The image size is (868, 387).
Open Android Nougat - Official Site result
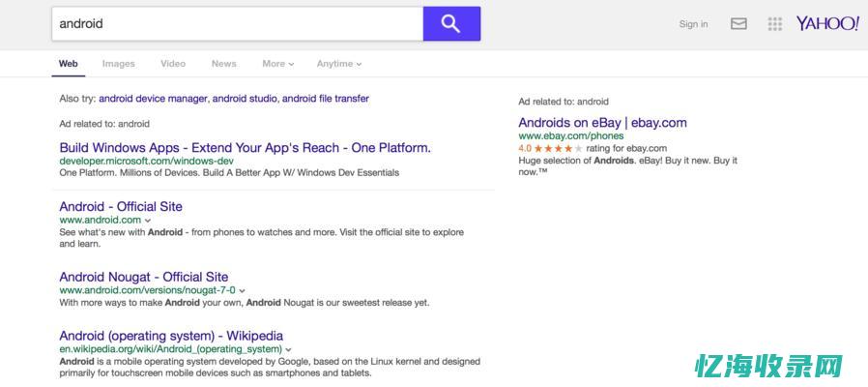click(143, 277)
